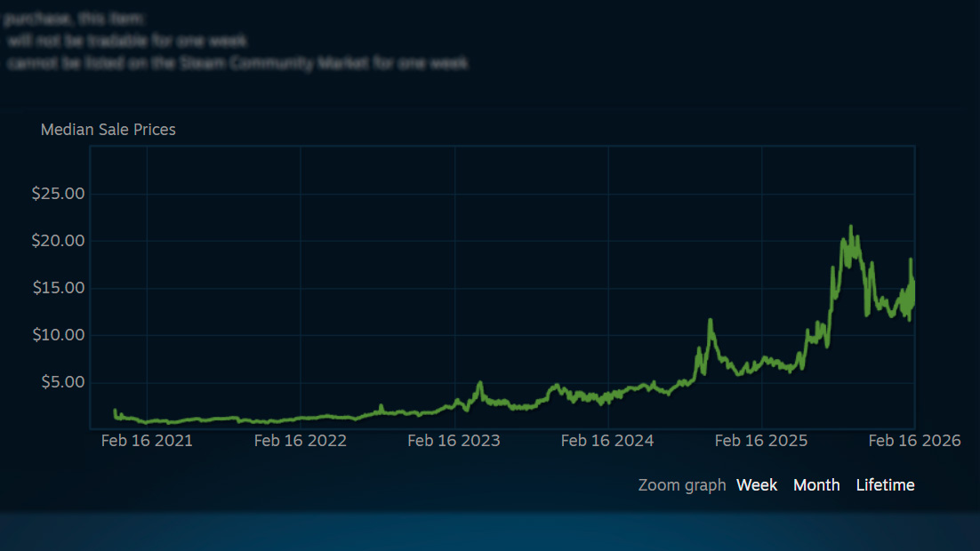Click the early-2023 price bump on graph
The height and width of the screenshot is (551, 980).
(480, 383)
